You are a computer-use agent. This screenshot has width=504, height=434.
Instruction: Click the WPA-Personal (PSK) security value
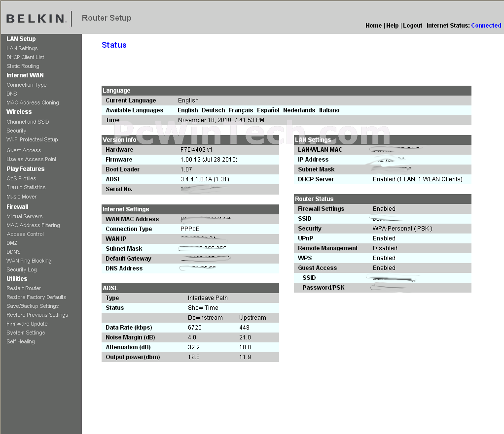click(402, 229)
